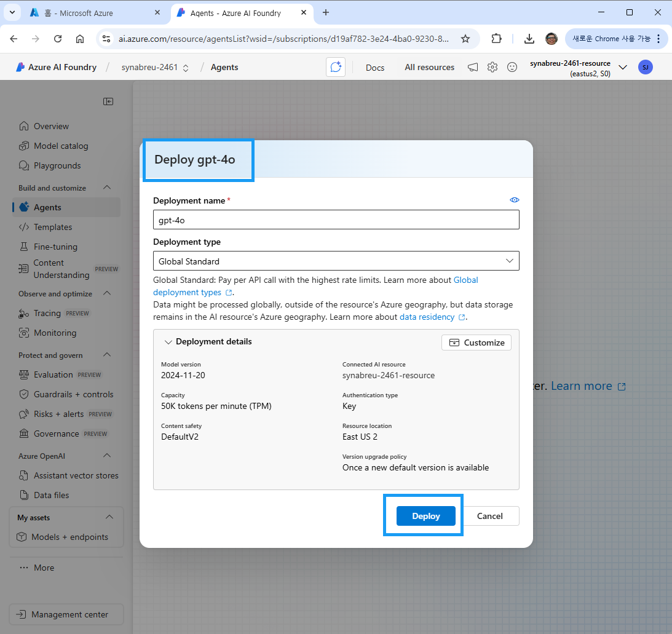This screenshot has width=672, height=634.
Task: Collapse the Build and customize section
Action: pos(107,188)
